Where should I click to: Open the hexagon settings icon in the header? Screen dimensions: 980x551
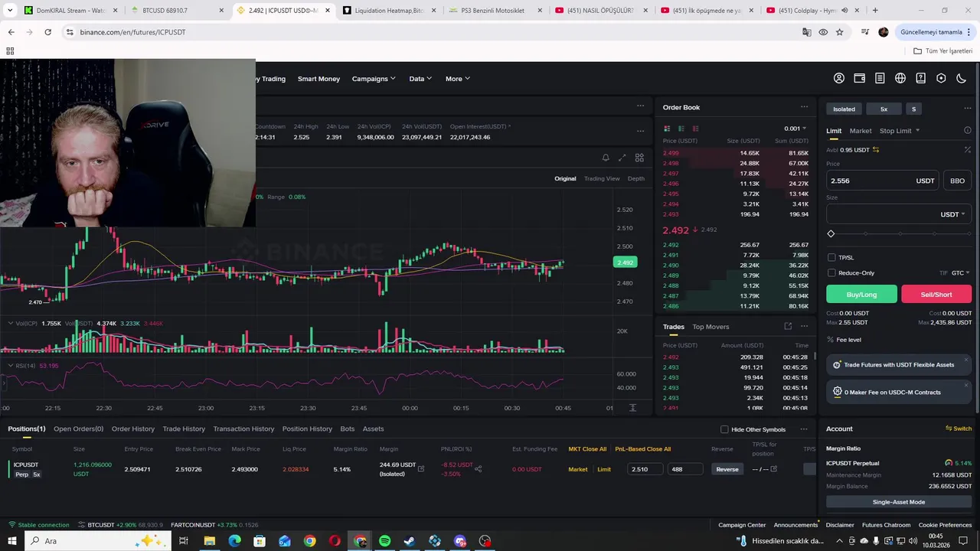(x=941, y=78)
